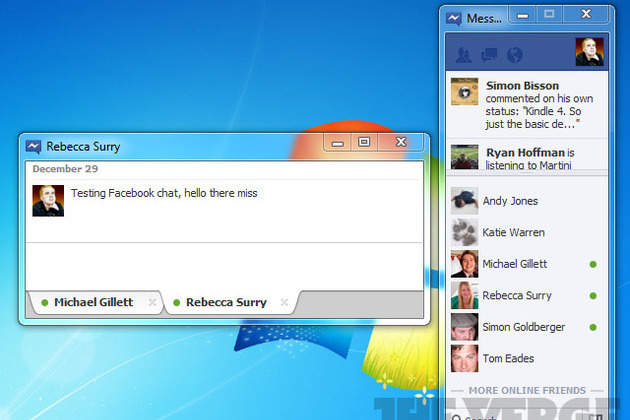This screenshot has height=420, width=630.
Task: Select Simon Goldberger in the friends list
Action: click(523, 327)
